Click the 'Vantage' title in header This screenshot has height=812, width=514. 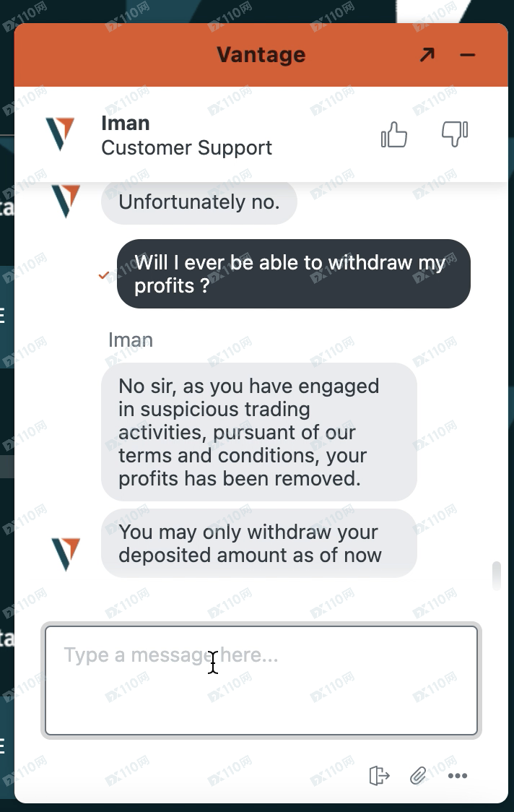261,54
